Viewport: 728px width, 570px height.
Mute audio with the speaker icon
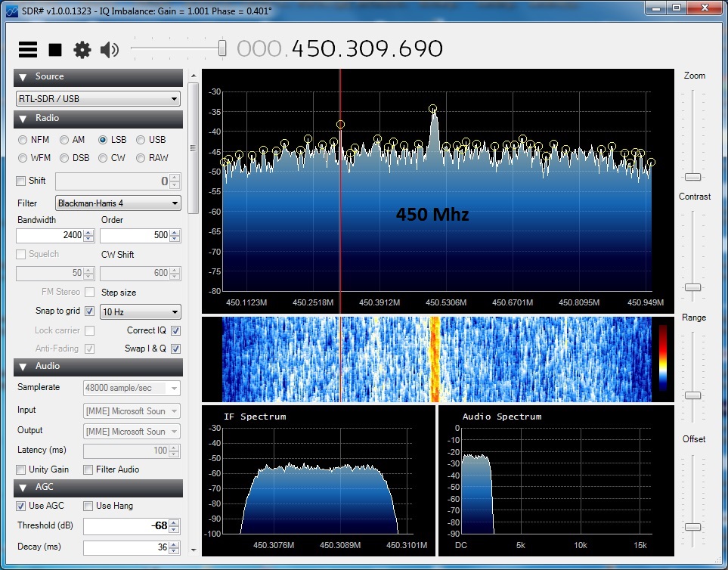click(110, 50)
